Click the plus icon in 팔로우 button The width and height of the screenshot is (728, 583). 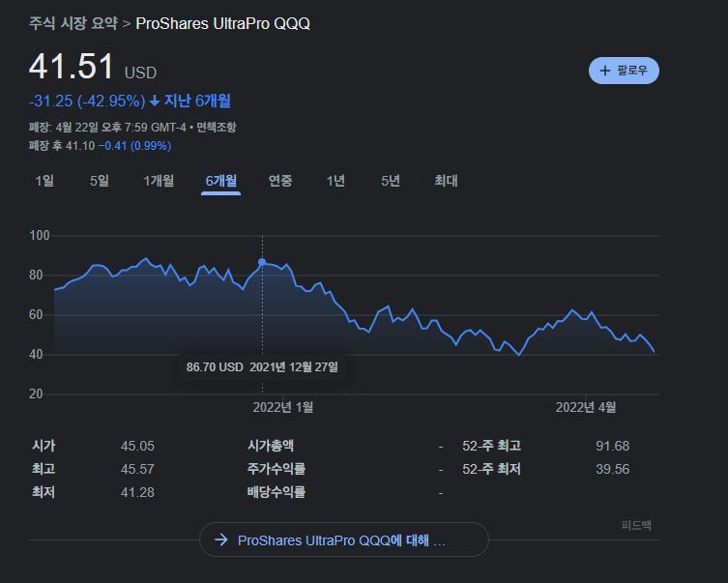[x=605, y=71]
